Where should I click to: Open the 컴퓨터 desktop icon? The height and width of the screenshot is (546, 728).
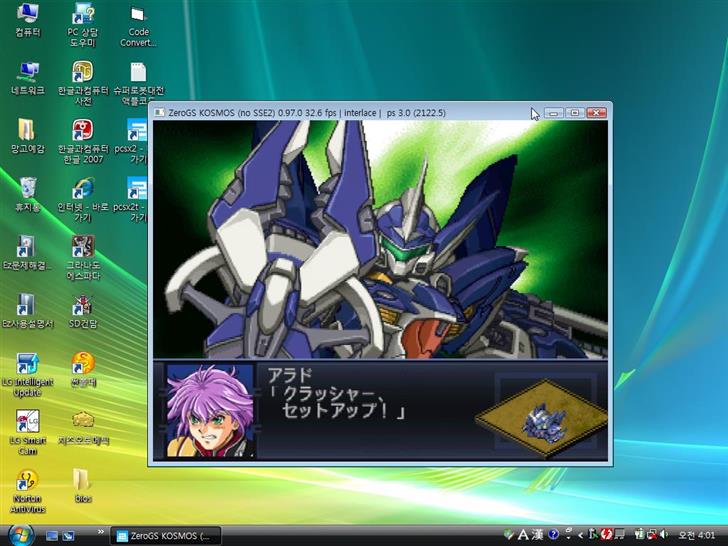(x=27, y=20)
